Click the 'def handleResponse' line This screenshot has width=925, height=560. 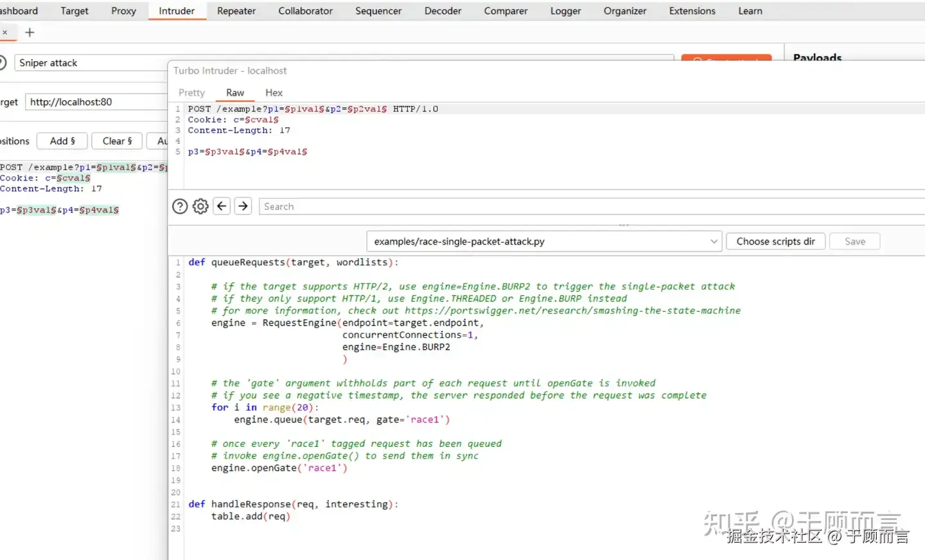coord(294,504)
